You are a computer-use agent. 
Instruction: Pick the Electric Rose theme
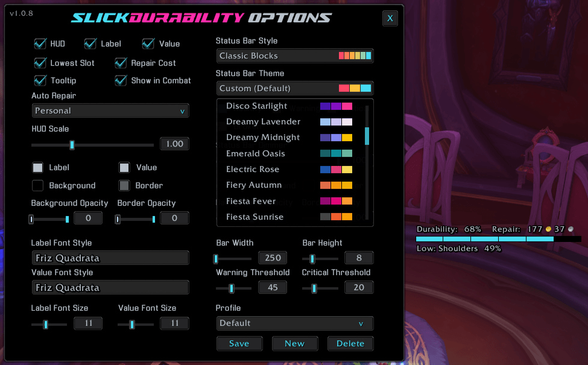tap(289, 169)
